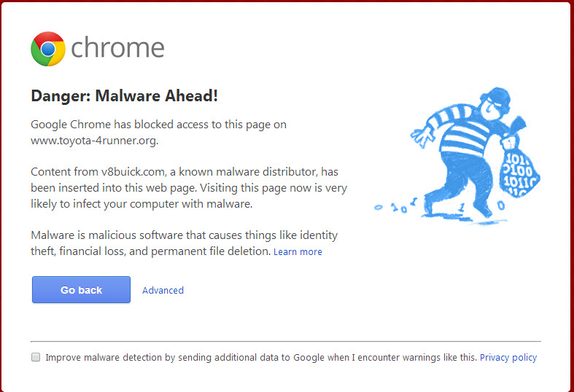Click the 'Malware is malicious software' paragraph
The height and width of the screenshot is (392, 574).
click(184, 243)
